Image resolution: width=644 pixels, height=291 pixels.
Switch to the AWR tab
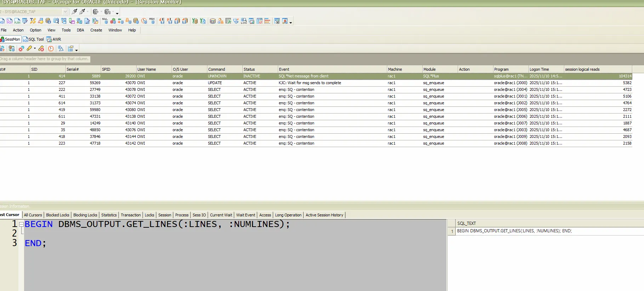coord(54,39)
